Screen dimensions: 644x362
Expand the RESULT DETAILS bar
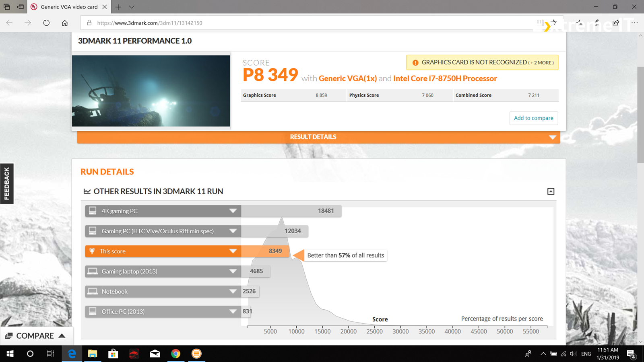coord(318,137)
